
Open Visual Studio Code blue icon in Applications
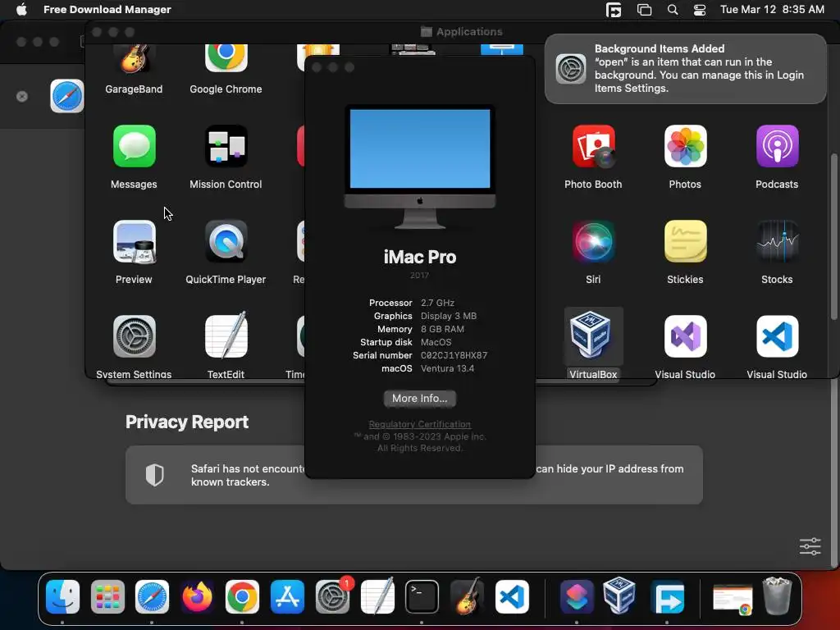778,336
